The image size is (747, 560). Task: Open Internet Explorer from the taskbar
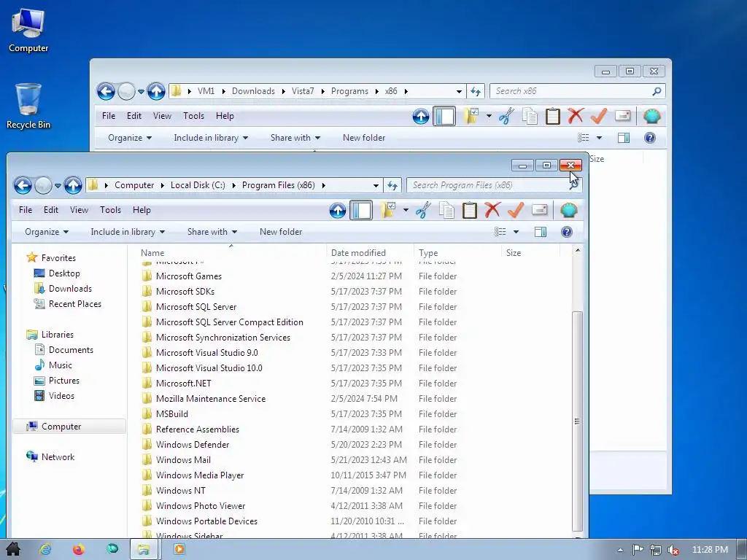[45, 550]
